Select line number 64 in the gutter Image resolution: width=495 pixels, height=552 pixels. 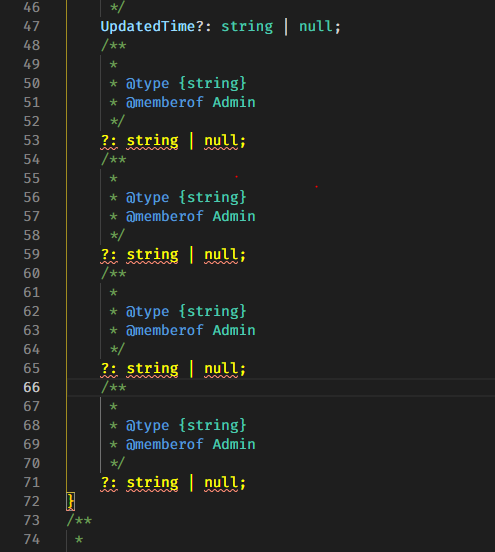[x=32, y=350]
